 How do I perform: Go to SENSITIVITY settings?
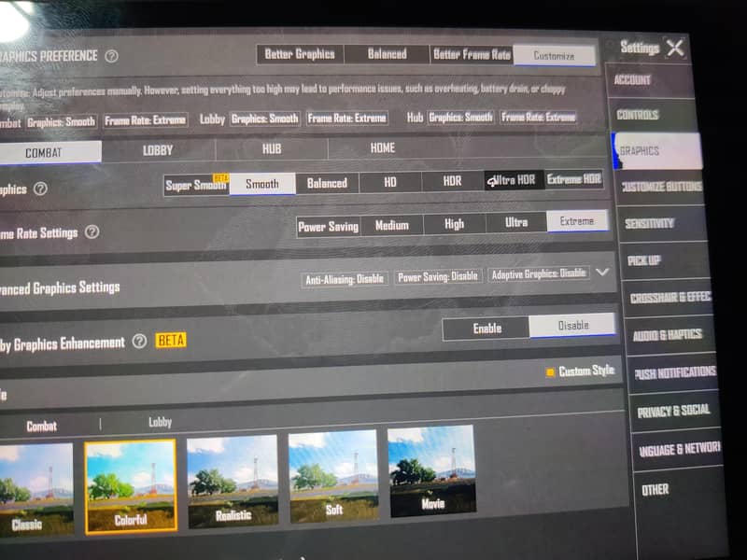(x=663, y=223)
